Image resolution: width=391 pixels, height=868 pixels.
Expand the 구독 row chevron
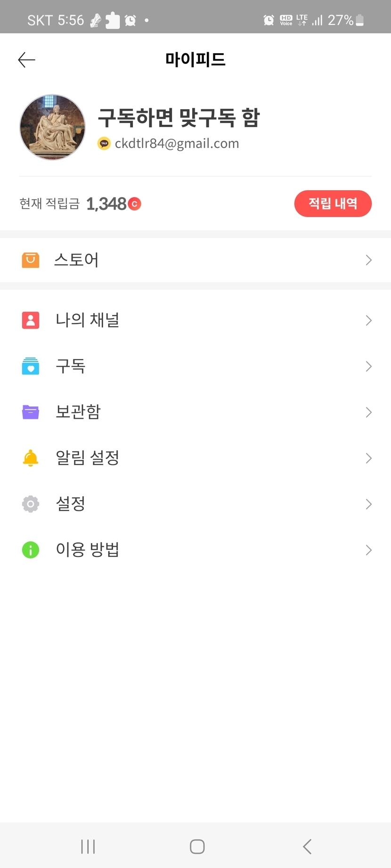(x=368, y=366)
